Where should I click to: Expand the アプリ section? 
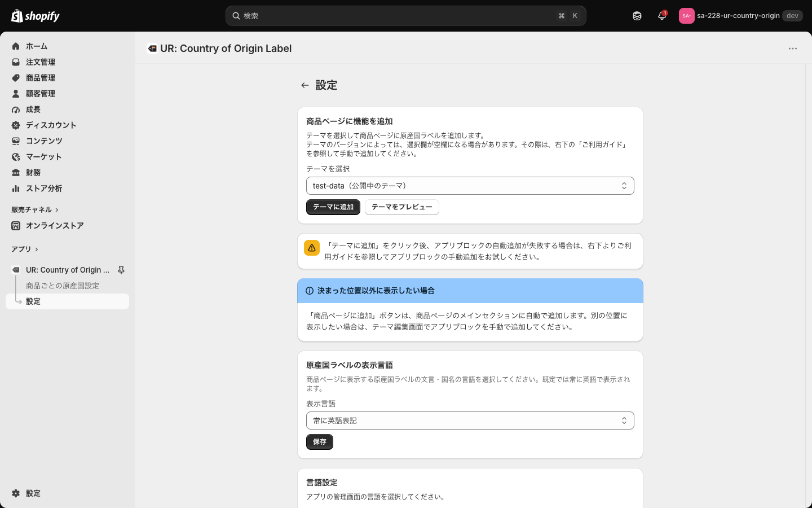[x=25, y=249]
